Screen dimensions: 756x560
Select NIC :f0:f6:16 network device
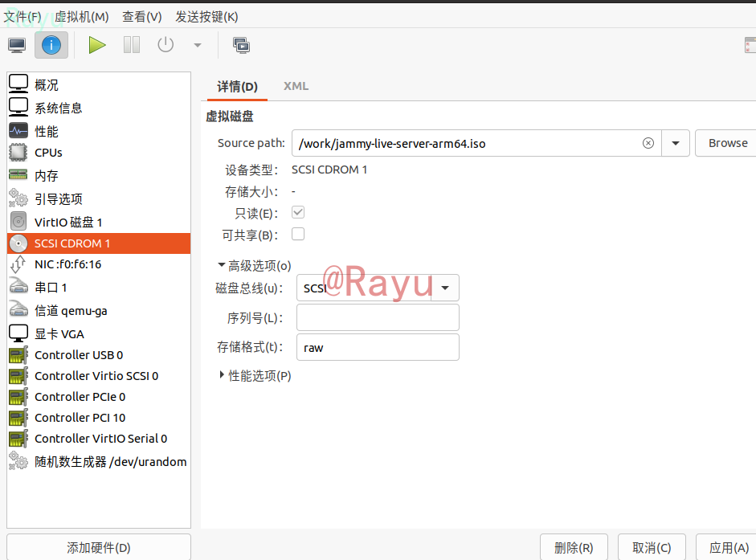pyautogui.click(x=99, y=264)
